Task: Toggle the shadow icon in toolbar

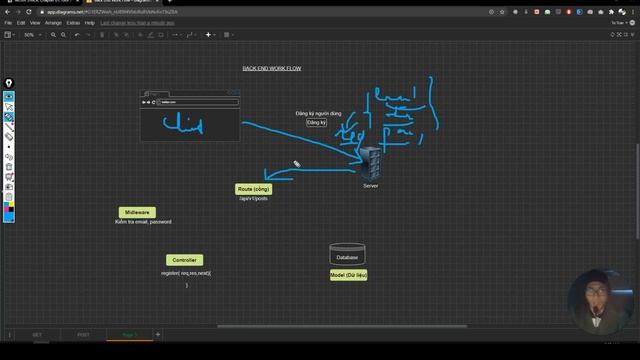Action: 161,35
